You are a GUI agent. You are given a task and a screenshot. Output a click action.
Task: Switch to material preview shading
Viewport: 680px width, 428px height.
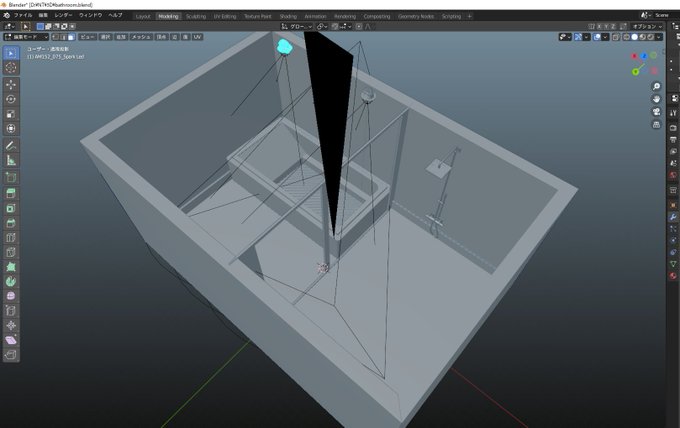(642, 37)
